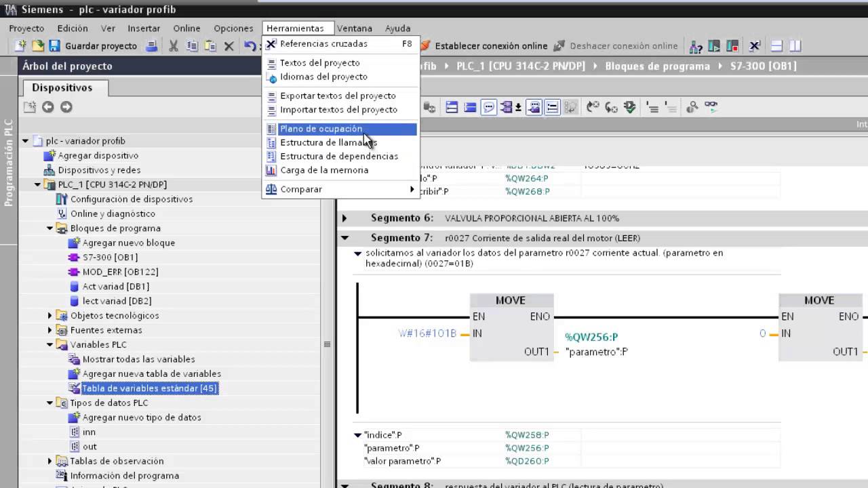The height and width of the screenshot is (488, 868).
Task: Expand the Objetos tecnológicos folder
Action: (50, 316)
